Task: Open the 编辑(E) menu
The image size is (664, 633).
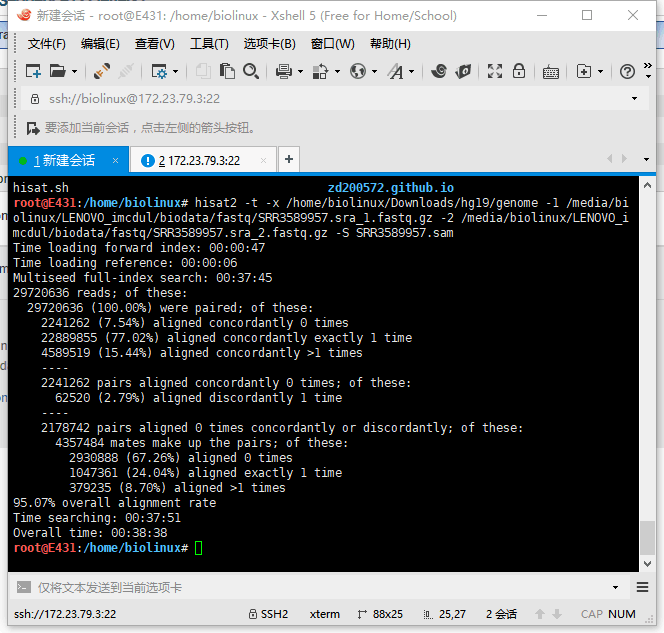Action: pos(100,44)
